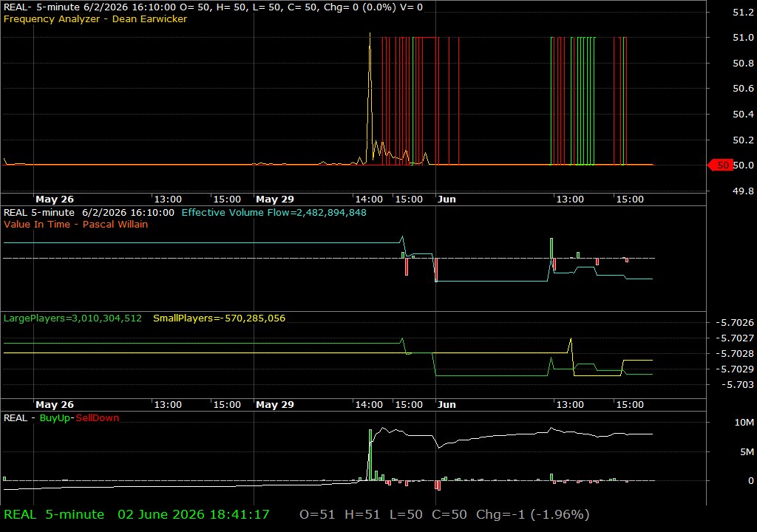Click '14:00' on lower time axis
The image size is (757, 532).
point(369,405)
